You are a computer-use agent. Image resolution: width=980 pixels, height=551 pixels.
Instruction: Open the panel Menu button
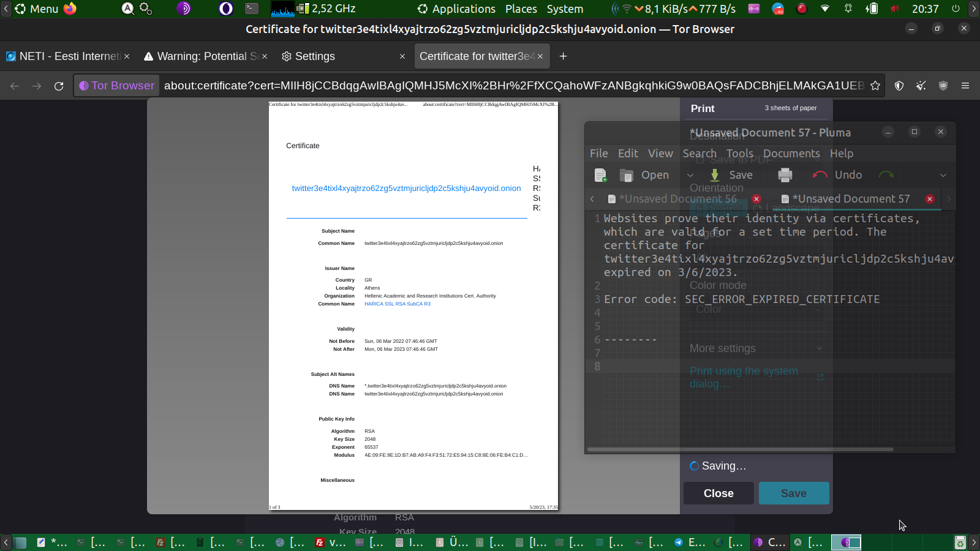pos(37,9)
